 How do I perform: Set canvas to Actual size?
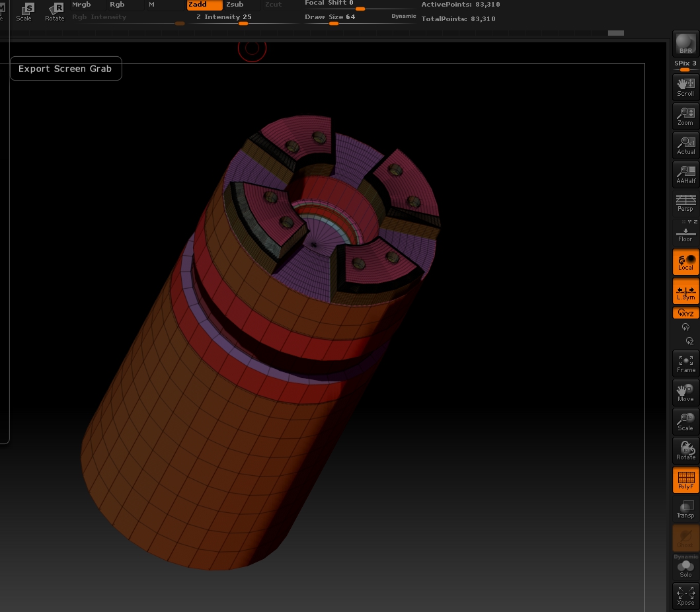pos(685,145)
